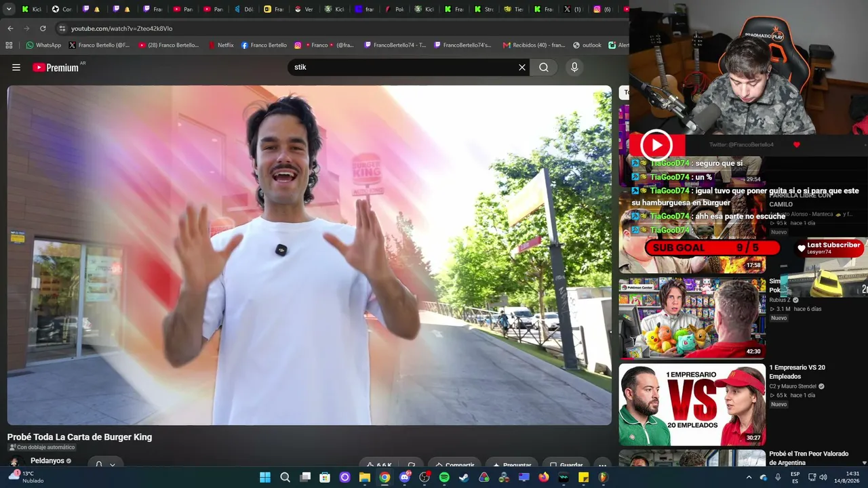Switch to the 'Pok' browser tab

coord(394,9)
